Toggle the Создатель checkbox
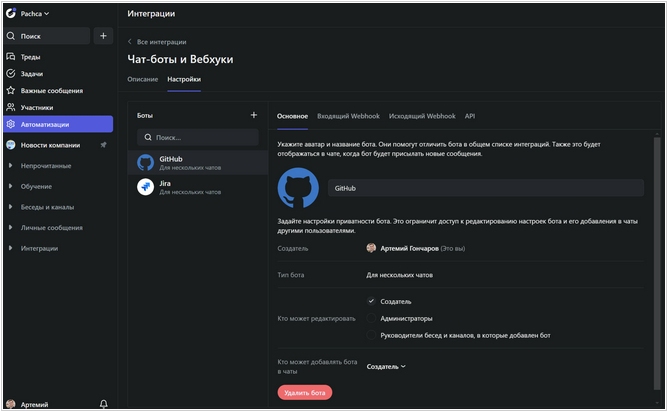Viewport: 667px width, 411px height. click(x=372, y=301)
